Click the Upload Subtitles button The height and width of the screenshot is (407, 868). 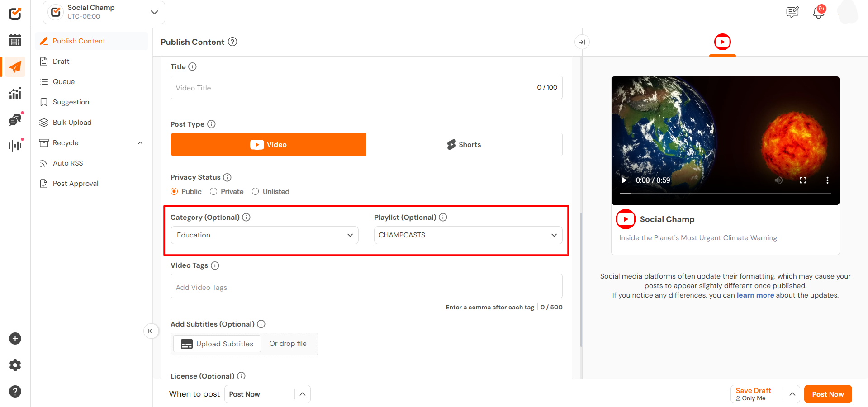(x=217, y=344)
